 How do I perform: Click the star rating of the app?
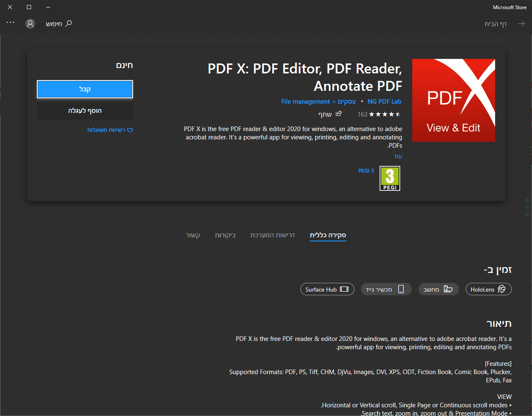[385, 114]
